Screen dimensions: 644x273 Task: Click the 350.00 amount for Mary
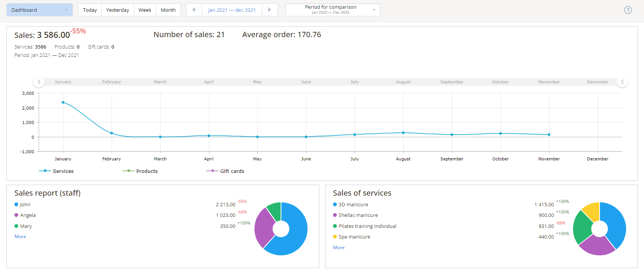[227, 226]
